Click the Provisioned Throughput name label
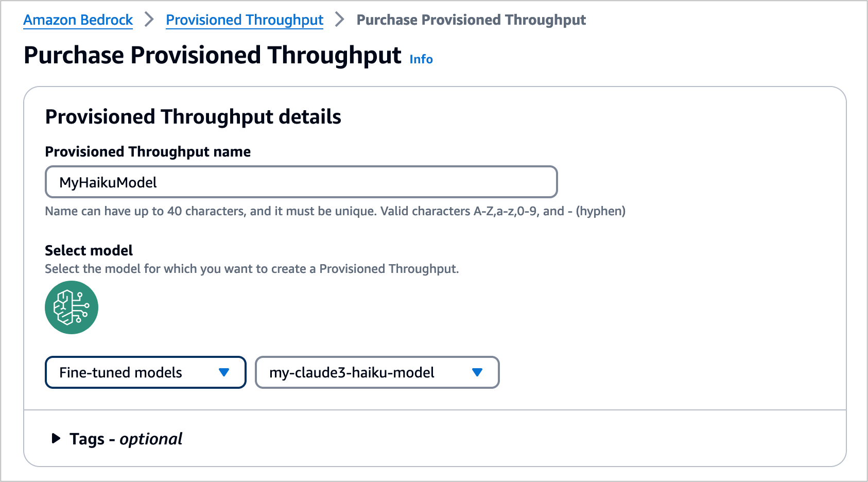This screenshot has width=868, height=482. pyautogui.click(x=148, y=151)
